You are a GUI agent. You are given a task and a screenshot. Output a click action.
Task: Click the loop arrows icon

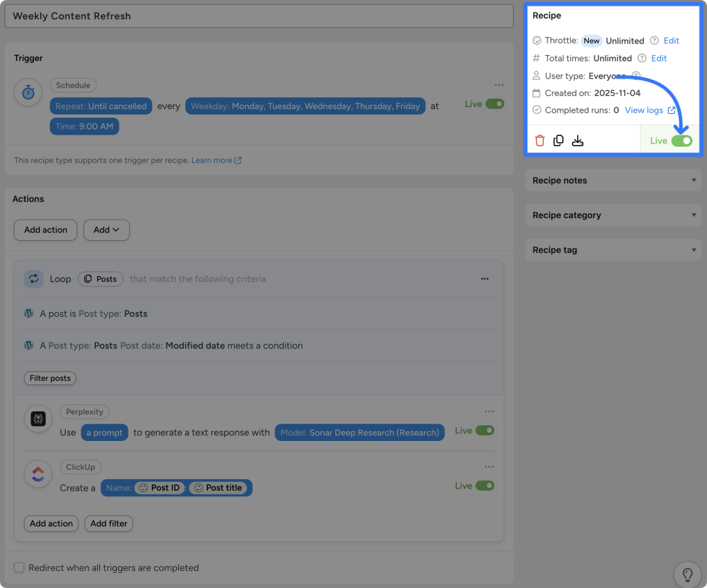pyautogui.click(x=33, y=278)
